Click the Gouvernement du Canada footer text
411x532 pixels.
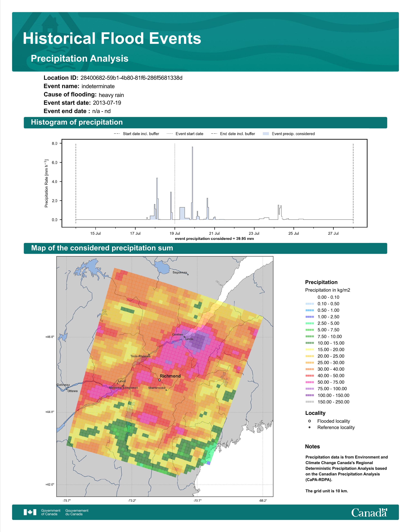[77, 512]
